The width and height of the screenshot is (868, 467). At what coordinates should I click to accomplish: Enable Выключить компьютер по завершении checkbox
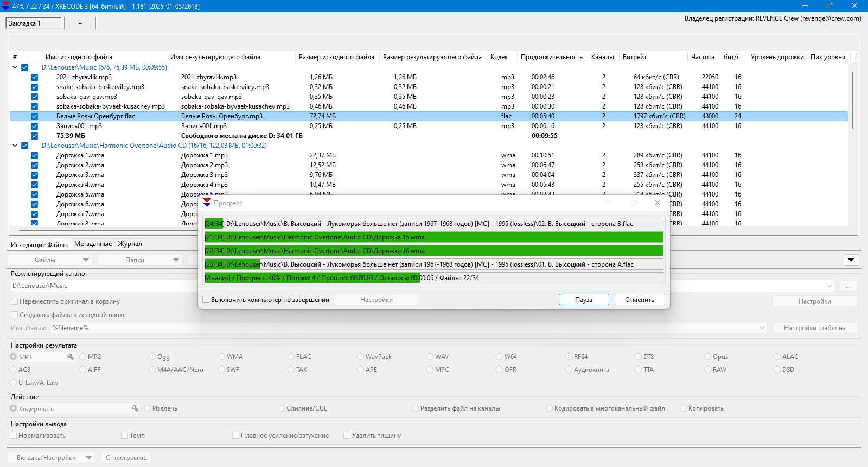pyautogui.click(x=206, y=300)
